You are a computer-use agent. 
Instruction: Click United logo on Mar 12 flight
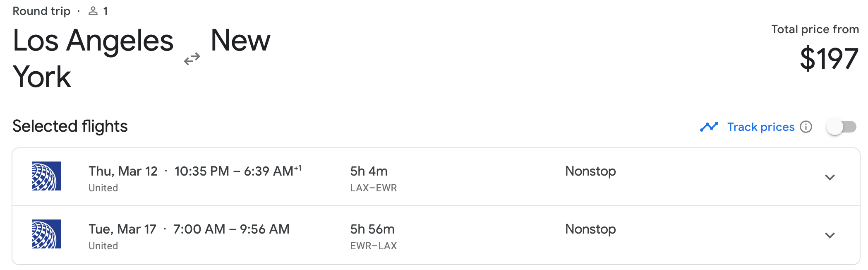[47, 176]
